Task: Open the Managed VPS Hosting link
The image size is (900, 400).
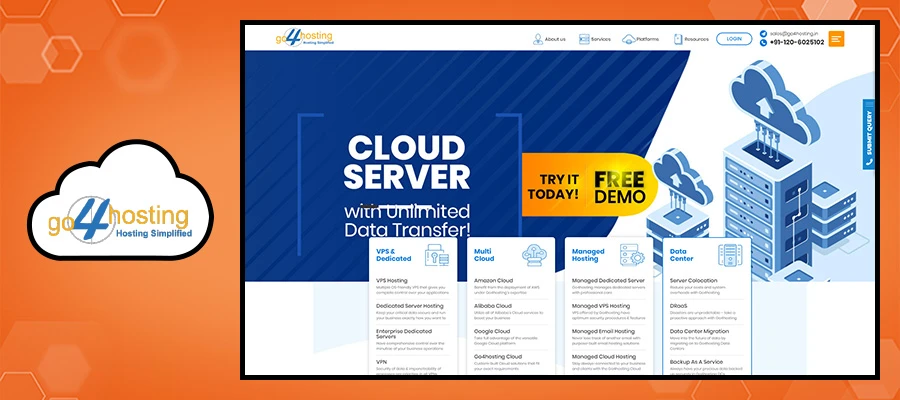Action: click(601, 306)
